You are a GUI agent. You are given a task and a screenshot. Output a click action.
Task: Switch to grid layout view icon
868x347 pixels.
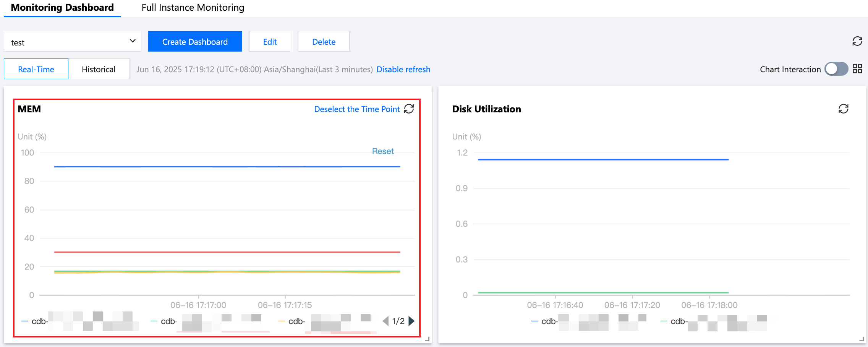[x=858, y=69]
